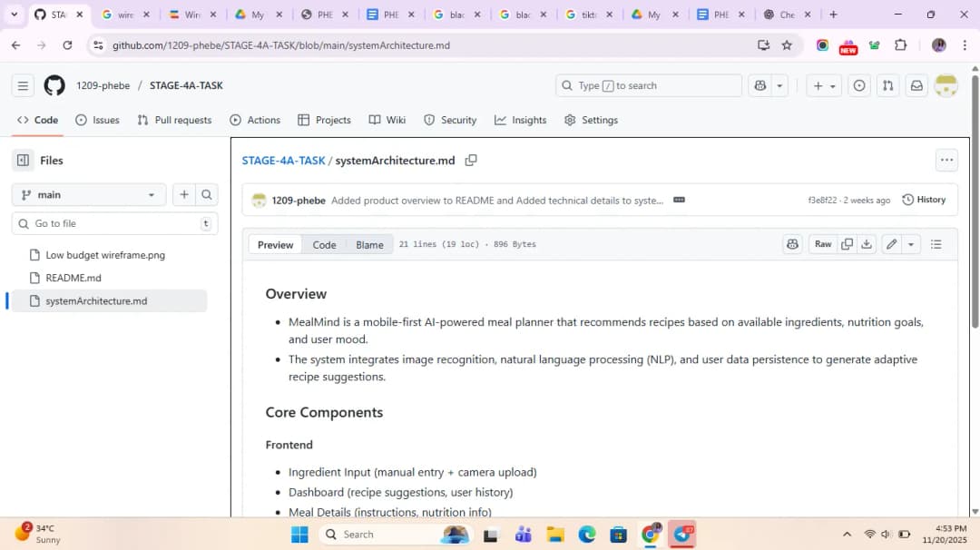
Task: Reload the page in Chrome
Action: 67,45
